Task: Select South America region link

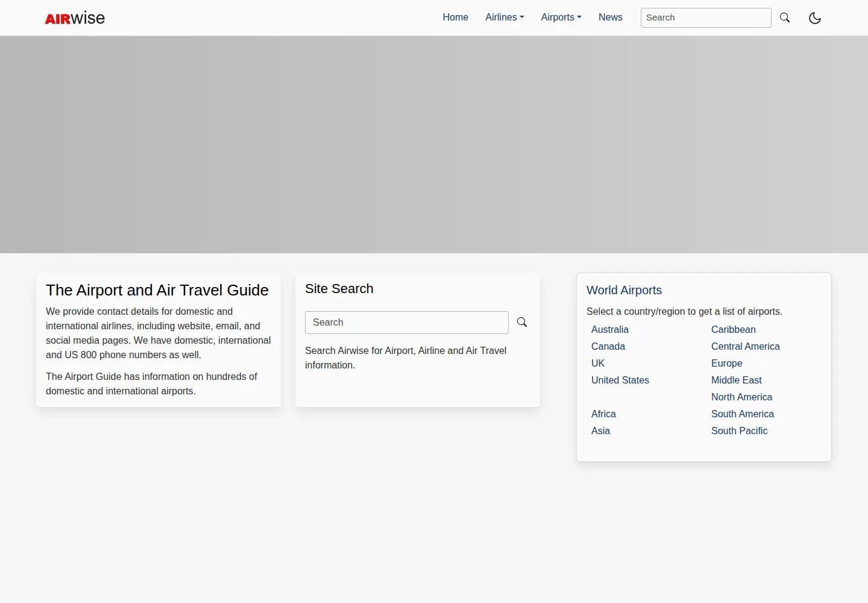Action: [742, 414]
